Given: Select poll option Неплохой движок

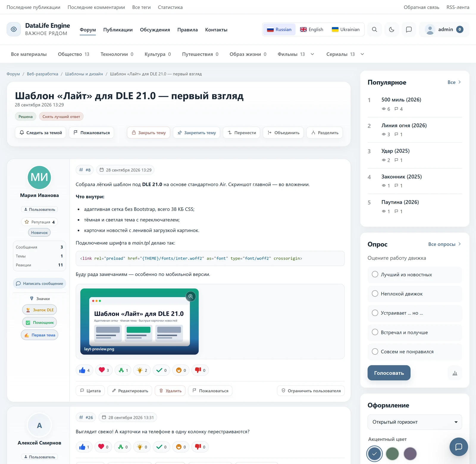Looking at the screenshot, I should click(415, 294).
